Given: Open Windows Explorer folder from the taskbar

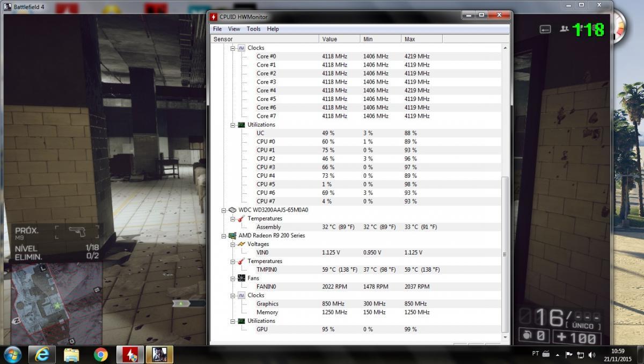Looking at the screenshot, I should tap(71, 354).
